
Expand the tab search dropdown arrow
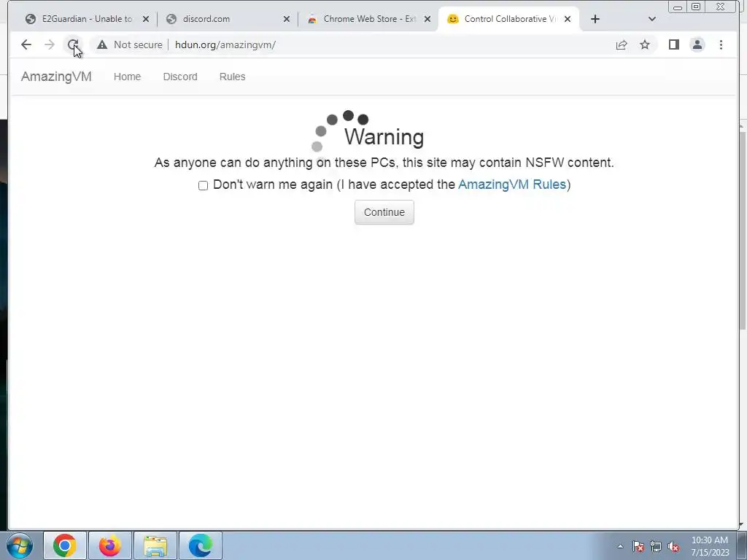652,19
